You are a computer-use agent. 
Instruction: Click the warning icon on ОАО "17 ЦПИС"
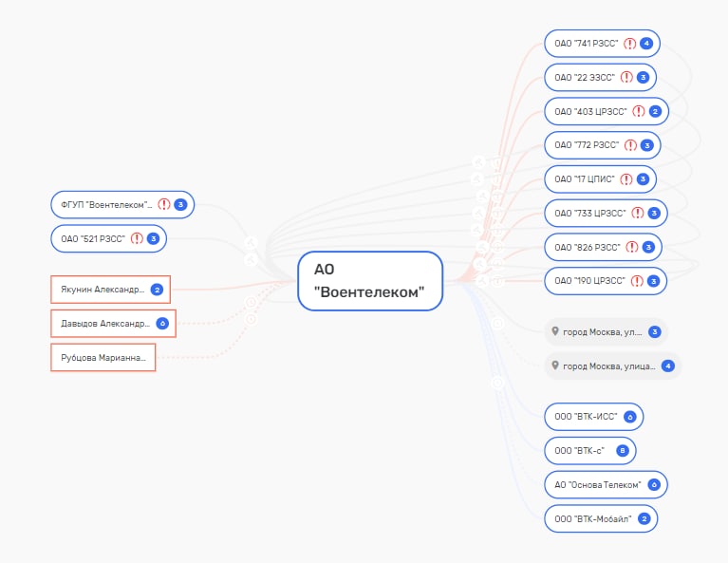pos(626,179)
